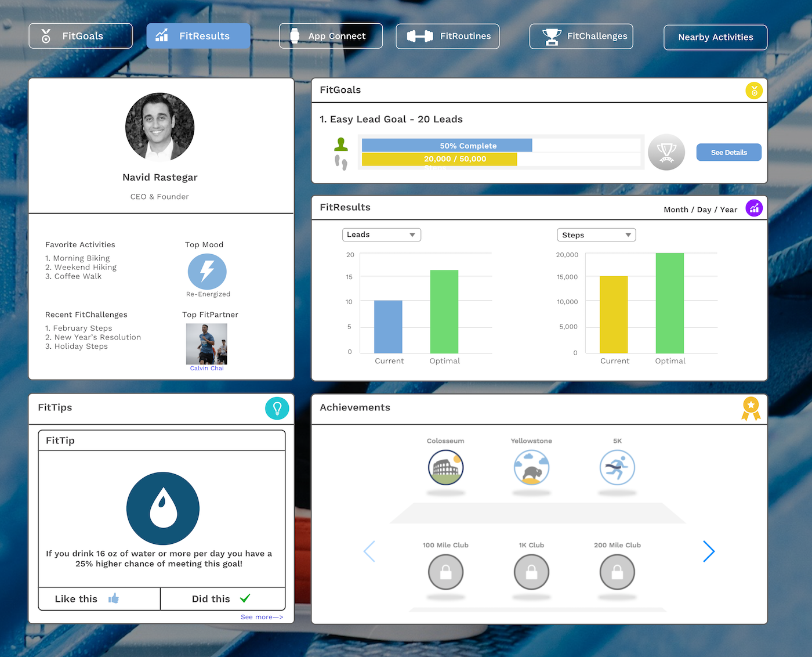Viewport: 812px width, 657px height.
Task: Click the green Optimal bar in Leads chart
Action: click(x=444, y=312)
